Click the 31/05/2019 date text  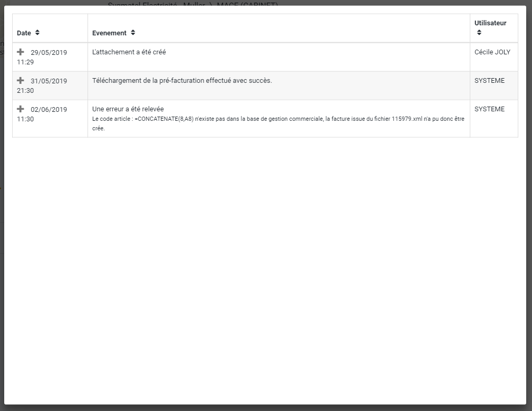(49, 81)
